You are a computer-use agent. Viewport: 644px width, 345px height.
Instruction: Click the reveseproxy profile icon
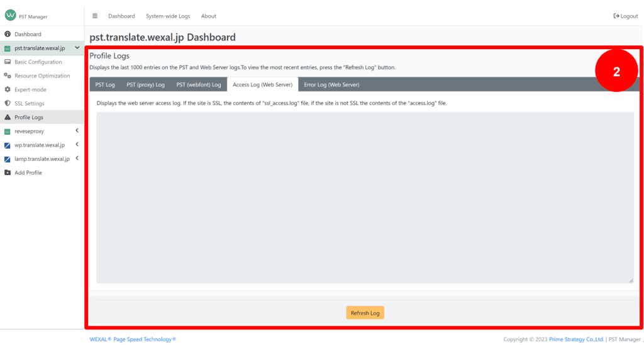pyautogui.click(x=8, y=132)
